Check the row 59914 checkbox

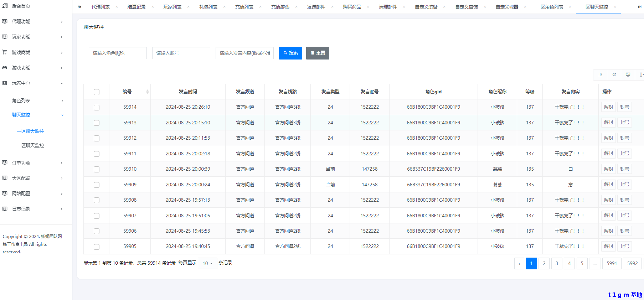click(x=97, y=107)
